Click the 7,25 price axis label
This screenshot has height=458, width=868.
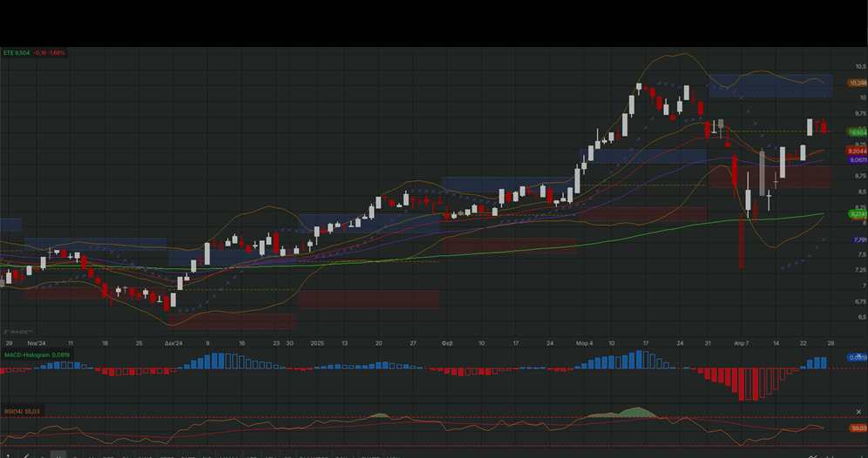point(860,270)
